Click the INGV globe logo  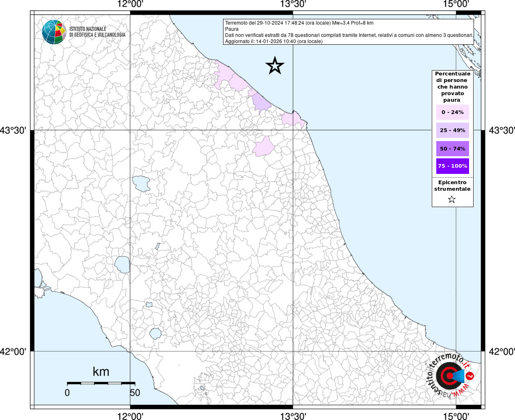[x=54, y=32]
